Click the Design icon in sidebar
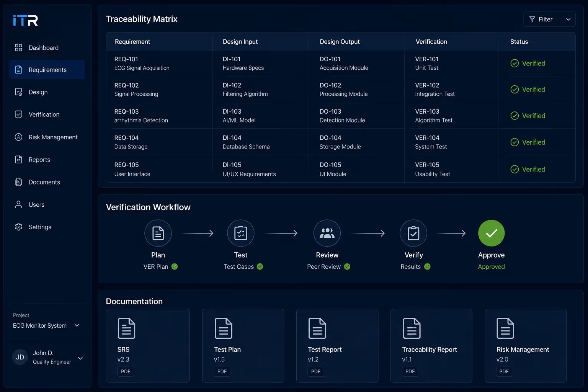 click(x=18, y=92)
